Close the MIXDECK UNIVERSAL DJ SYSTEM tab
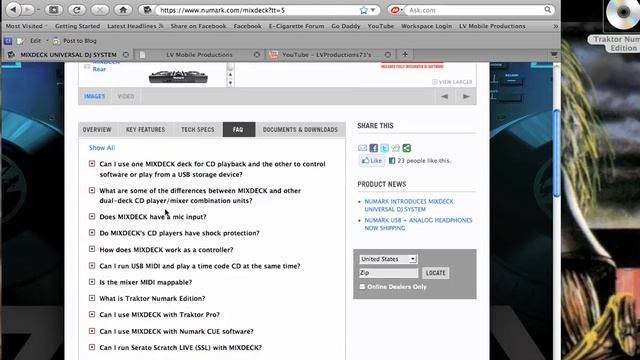Screen dimensions: 640x360 pos(126,54)
